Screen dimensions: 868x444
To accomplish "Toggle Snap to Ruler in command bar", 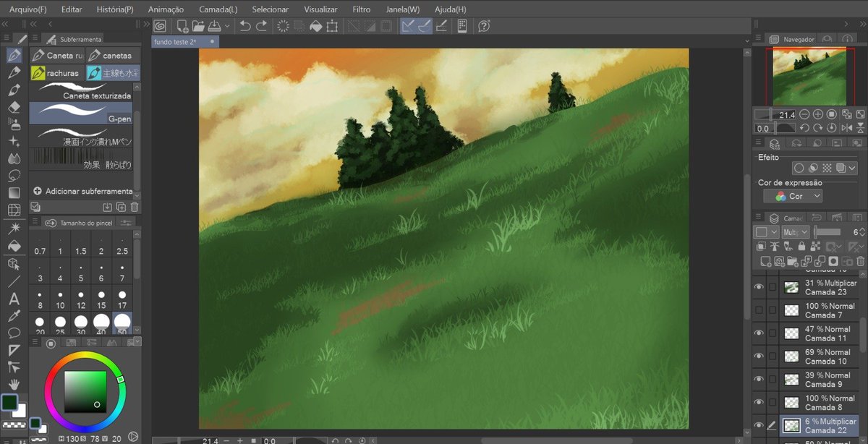I will pyautogui.click(x=408, y=26).
